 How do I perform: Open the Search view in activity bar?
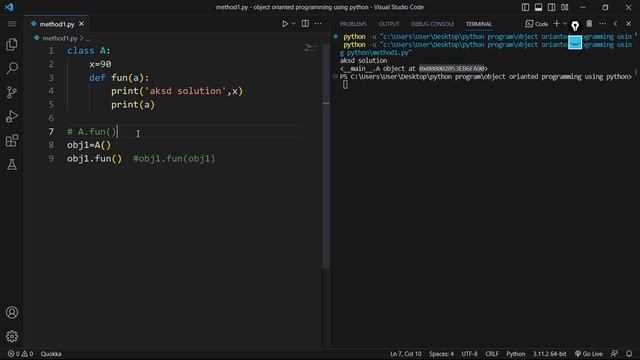[x=12, y=68]
